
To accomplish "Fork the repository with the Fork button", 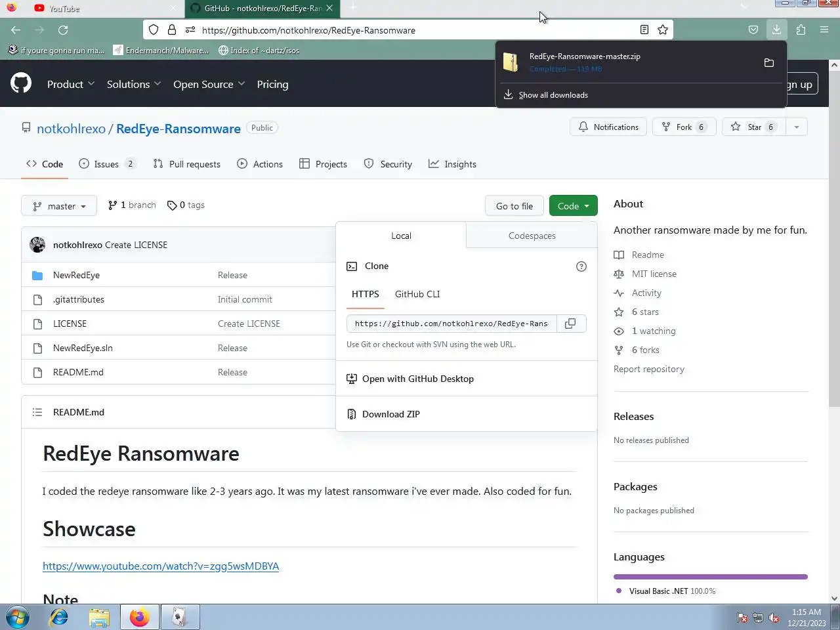I will pos(684,127).
